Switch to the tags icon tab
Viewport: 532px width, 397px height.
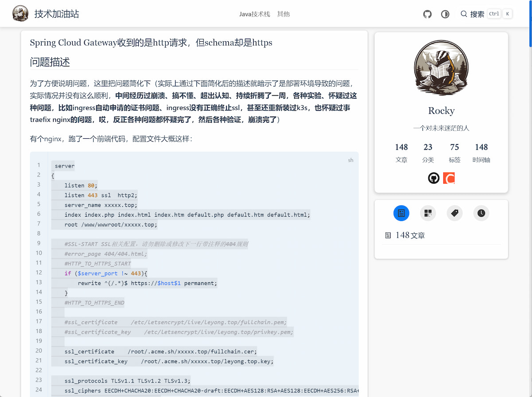tap(454, 213)
